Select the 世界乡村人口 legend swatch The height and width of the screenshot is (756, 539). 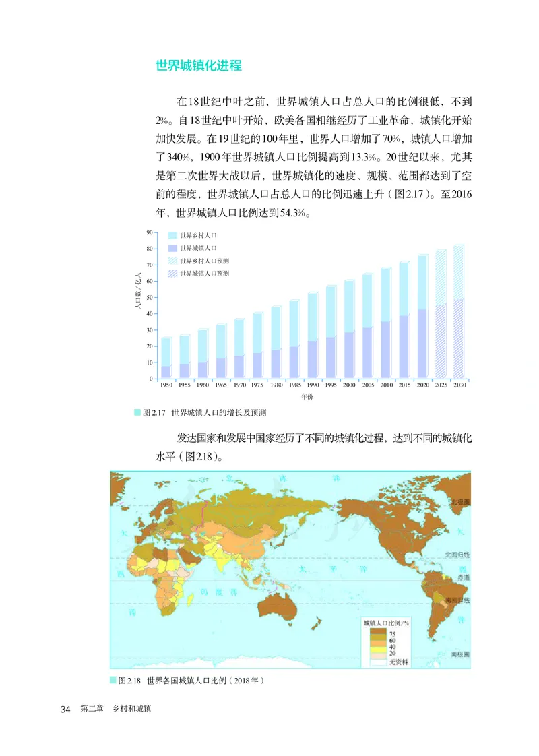pos(172,235)
